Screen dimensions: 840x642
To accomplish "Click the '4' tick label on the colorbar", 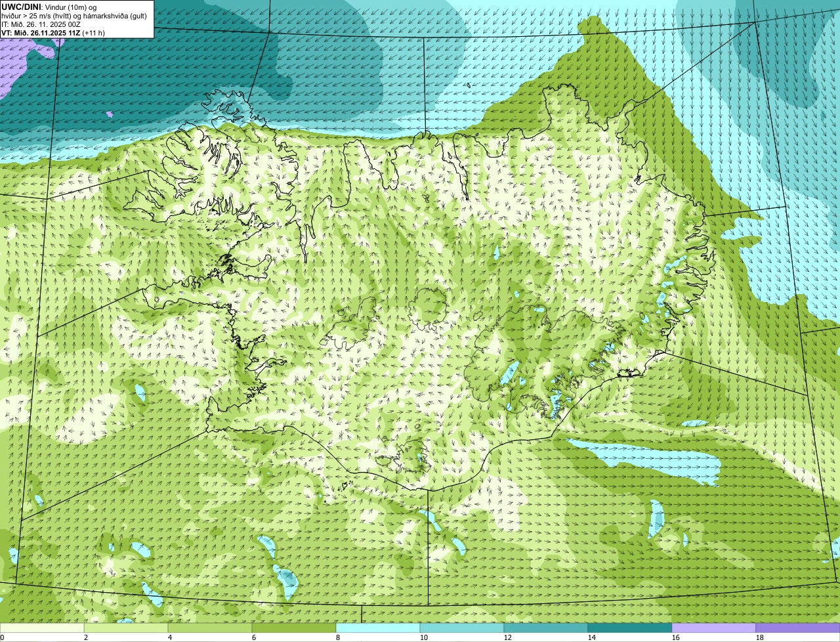I will click(x=170, y=637).
